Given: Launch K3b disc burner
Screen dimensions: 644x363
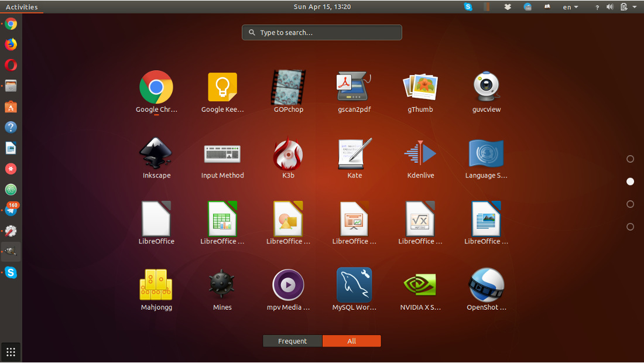Looking at the screenshot, I should [288, 153].
